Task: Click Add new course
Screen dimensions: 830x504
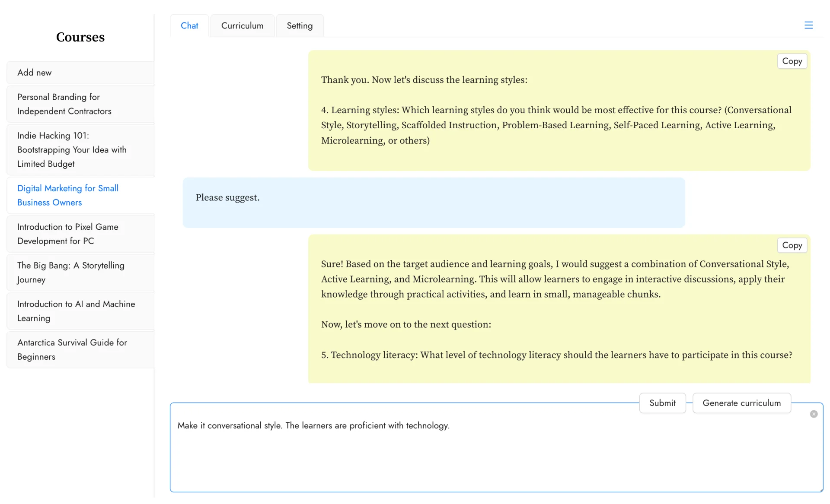Action: pos(80,73)
